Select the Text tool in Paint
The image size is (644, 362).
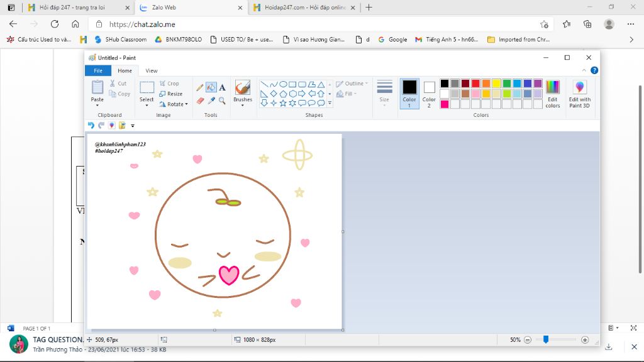(222, 87)
